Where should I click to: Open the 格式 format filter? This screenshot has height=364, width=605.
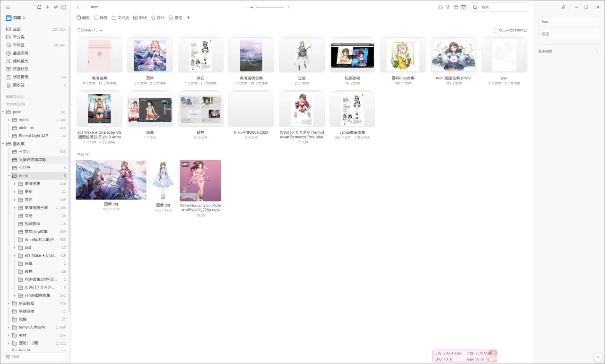tap(175, 18)
